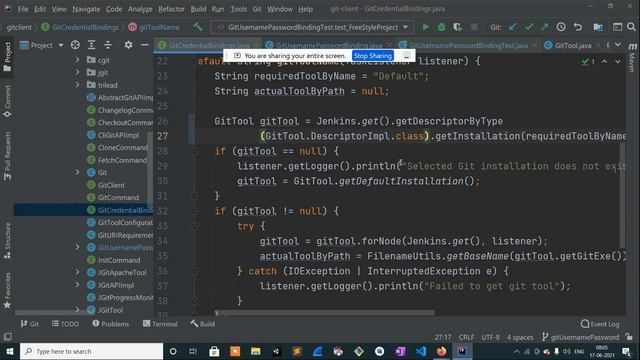Screen dimensions: 640x360
Task: Open the Analyze menu
Action: 140,9
